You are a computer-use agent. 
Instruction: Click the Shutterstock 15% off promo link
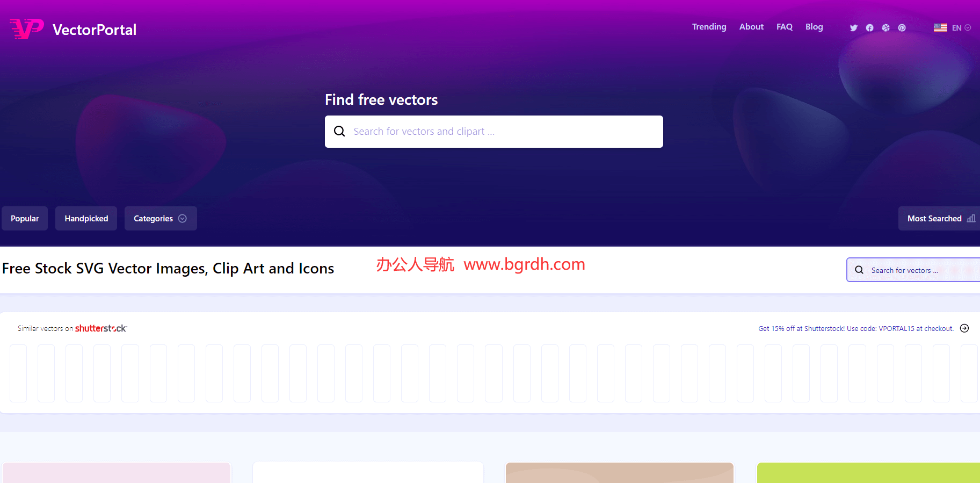pos(855,329)
